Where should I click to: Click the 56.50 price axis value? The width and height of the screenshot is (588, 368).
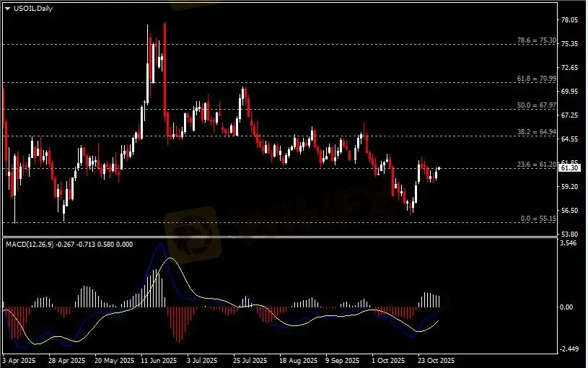click(x=570, y=211)
